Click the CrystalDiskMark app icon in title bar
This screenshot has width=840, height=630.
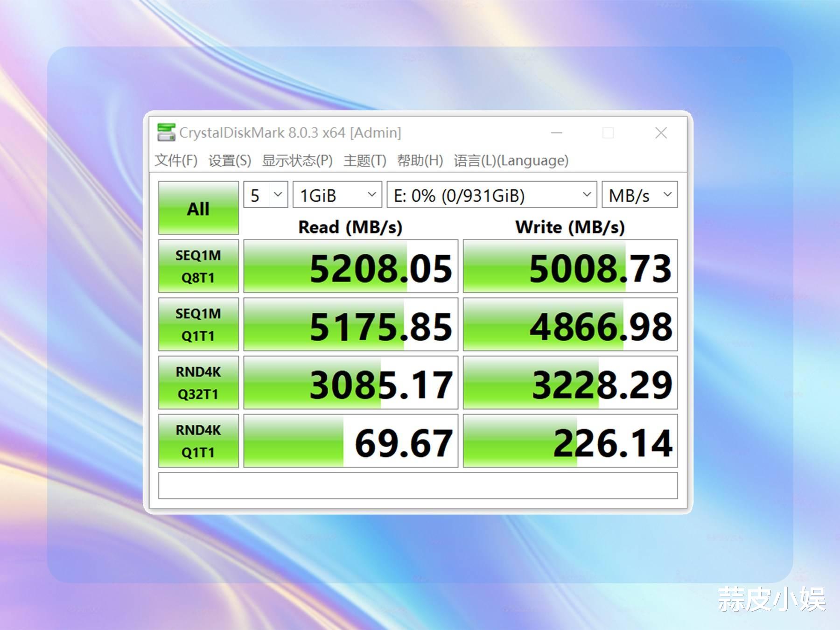[166, 133]
